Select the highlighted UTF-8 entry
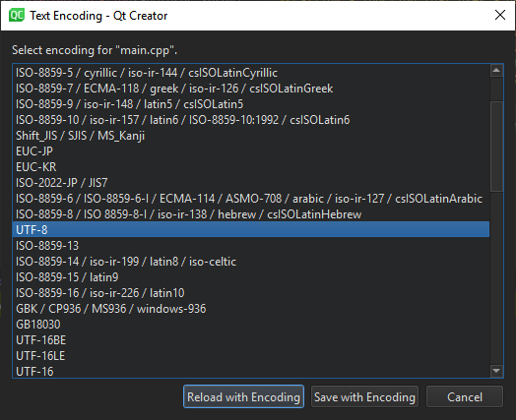The width and height of the screenshot is (516, 420). [251, 230]
